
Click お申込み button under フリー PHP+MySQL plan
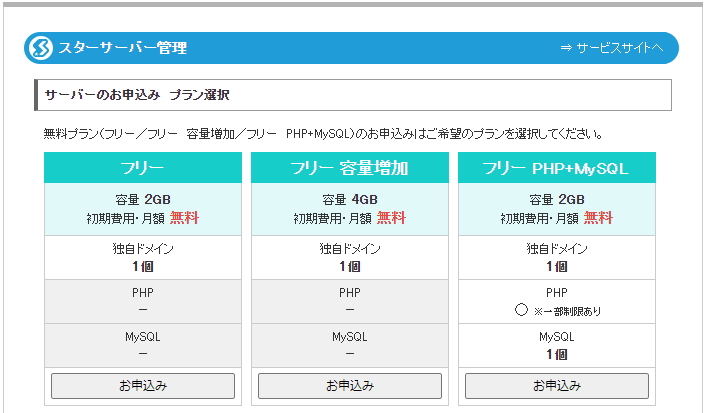pyautogui.click(x=557, y=386)
